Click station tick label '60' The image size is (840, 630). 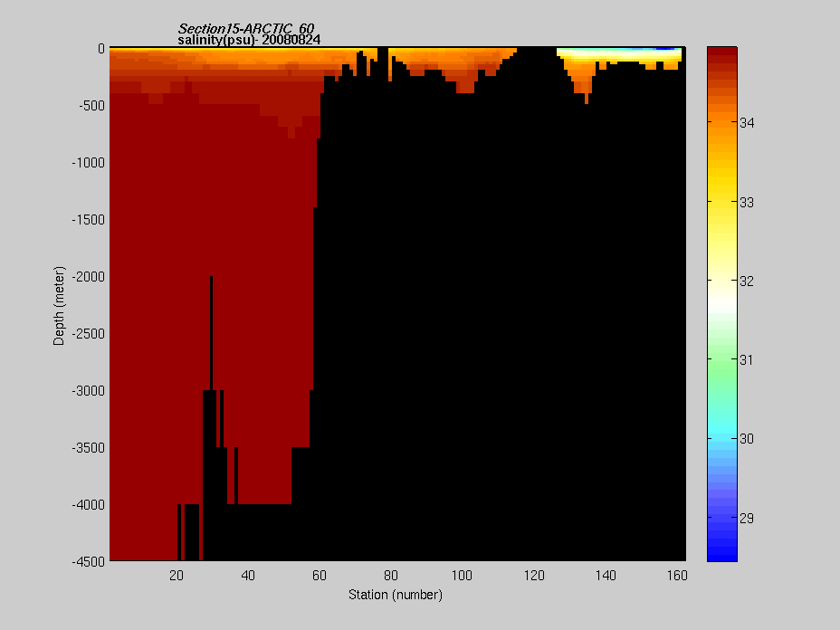[320, 576]
